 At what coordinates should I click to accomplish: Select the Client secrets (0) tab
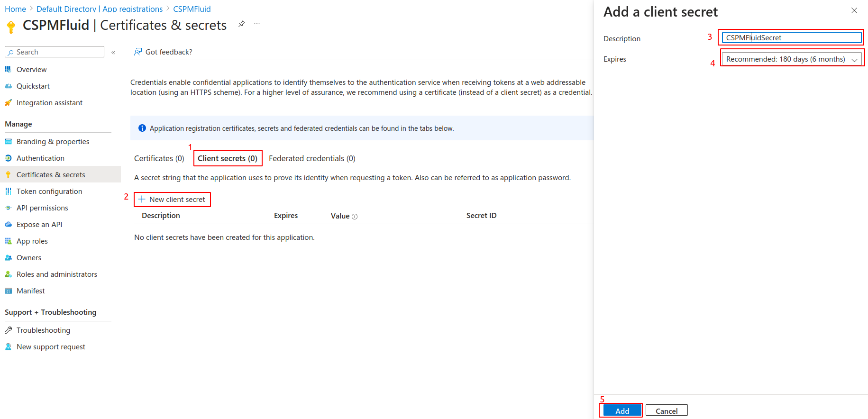pyautogui.click(x=228, y=158)
